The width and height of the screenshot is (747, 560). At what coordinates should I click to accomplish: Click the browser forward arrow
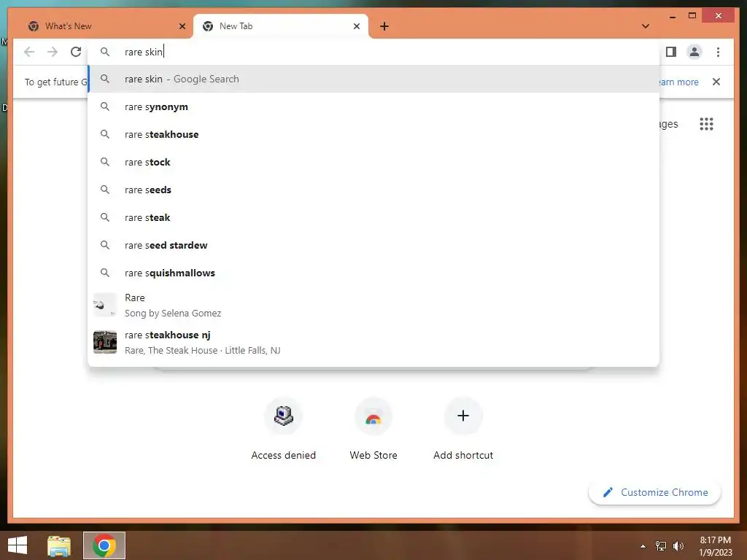point(53,52)
